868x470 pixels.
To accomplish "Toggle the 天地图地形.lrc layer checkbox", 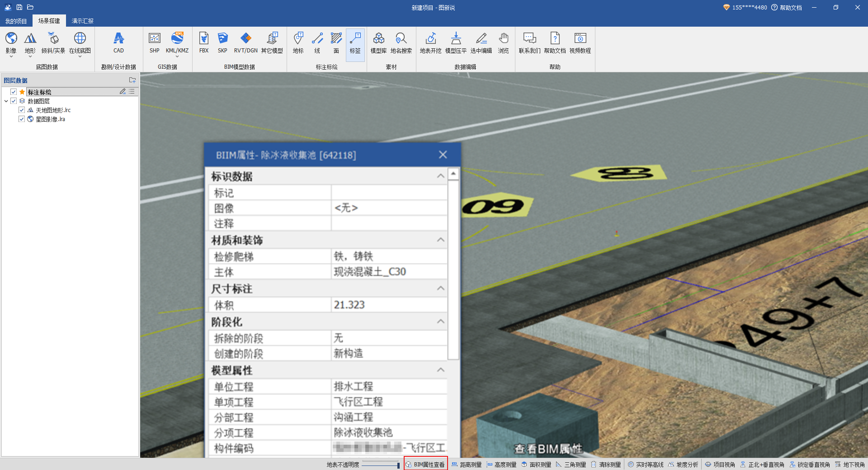I will point(21,110).
